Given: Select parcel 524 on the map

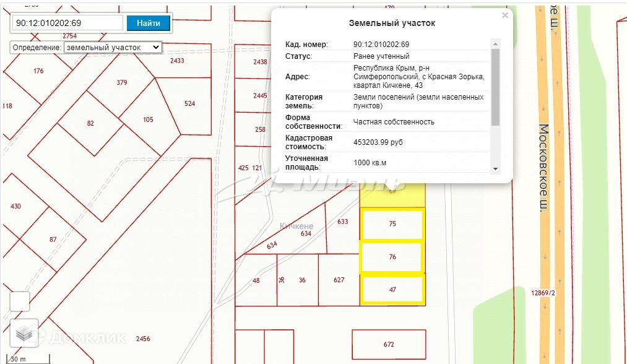Looking at the screenshot, I should pos(189,103).
